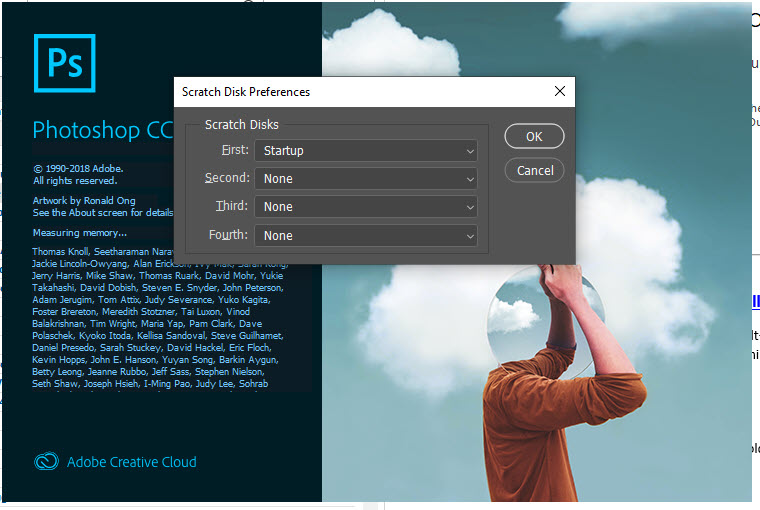The width and height of the screenshot is (760, 510).
Task: Open the Third scratch disk dropdown
Action: [366, 207]
